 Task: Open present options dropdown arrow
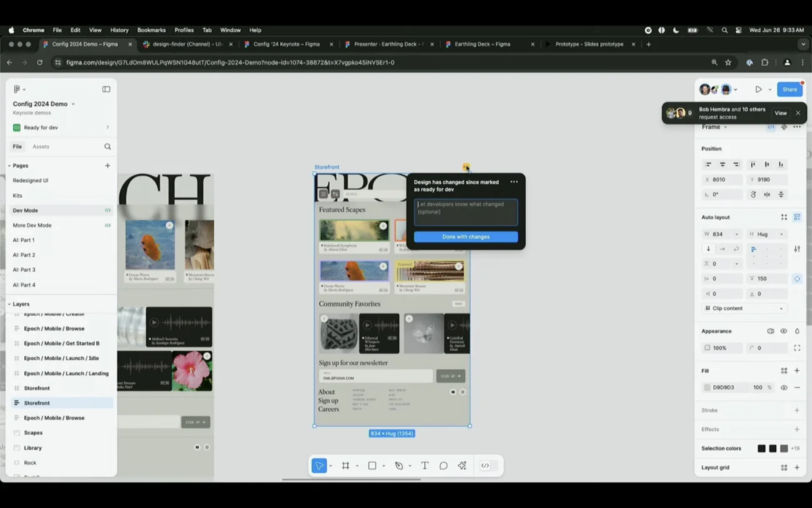click(x=770, y=89)
